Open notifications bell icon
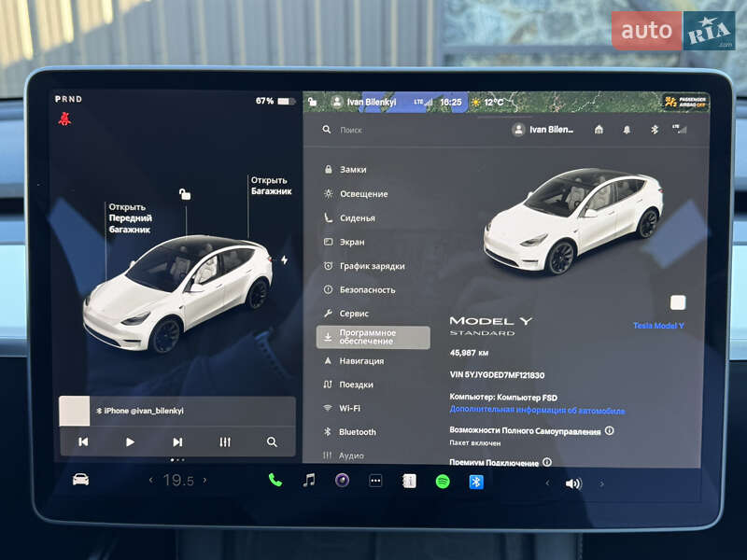Image resolution: width=747 pixels, height=560 pixels. click(x=627, y=130)
